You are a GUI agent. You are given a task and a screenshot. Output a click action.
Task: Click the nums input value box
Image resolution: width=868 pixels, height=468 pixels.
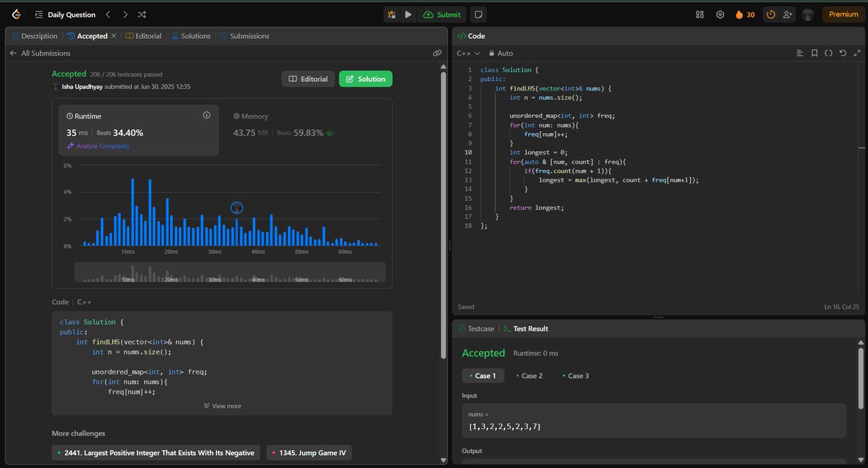click(x=654, y=420)
